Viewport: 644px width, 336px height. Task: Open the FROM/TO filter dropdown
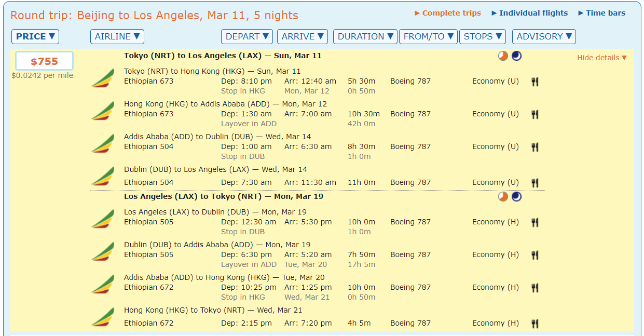coord(428,36)
